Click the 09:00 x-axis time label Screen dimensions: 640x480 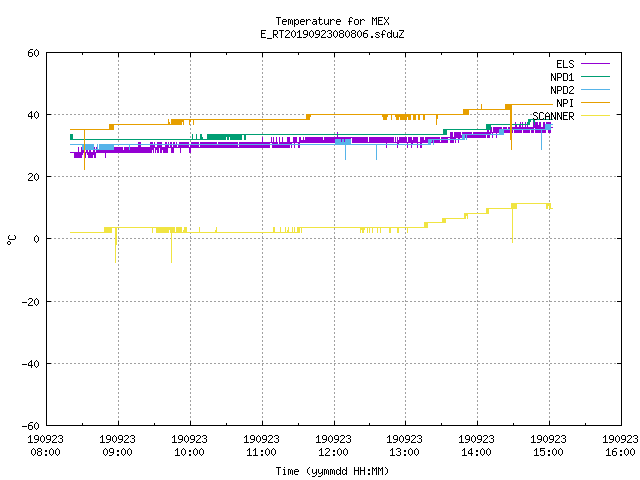click(118, 453)
